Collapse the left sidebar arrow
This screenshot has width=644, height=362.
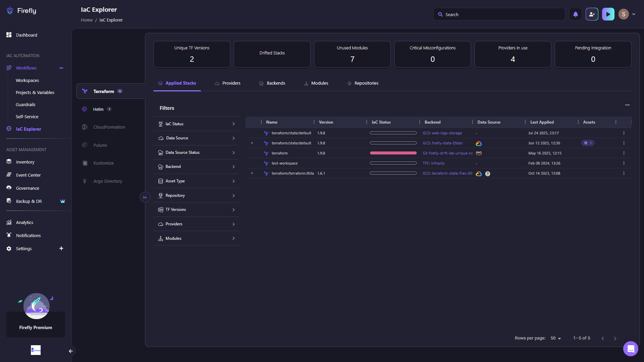(x=71, y=351)
